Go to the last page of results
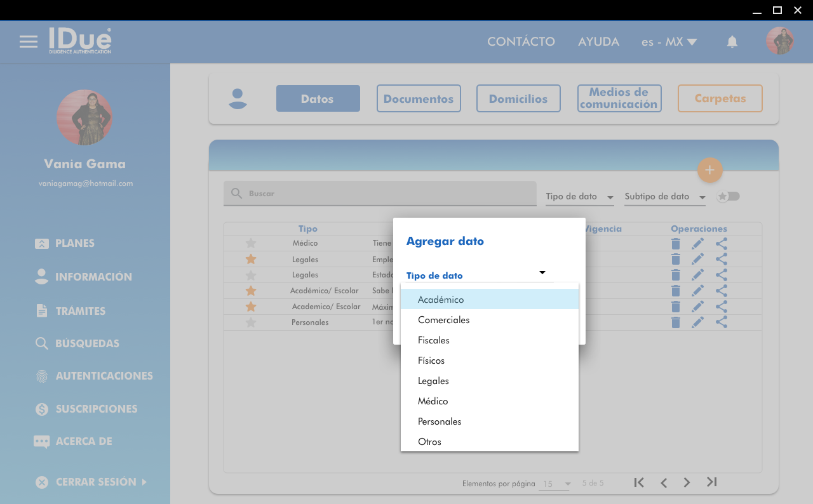 point(712,482)
